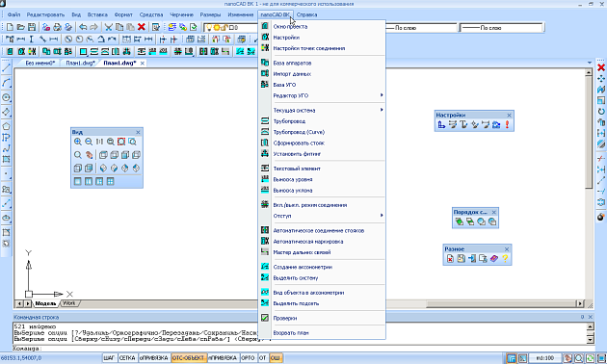Click the Cut scissors icon

[x=108, y=27]
